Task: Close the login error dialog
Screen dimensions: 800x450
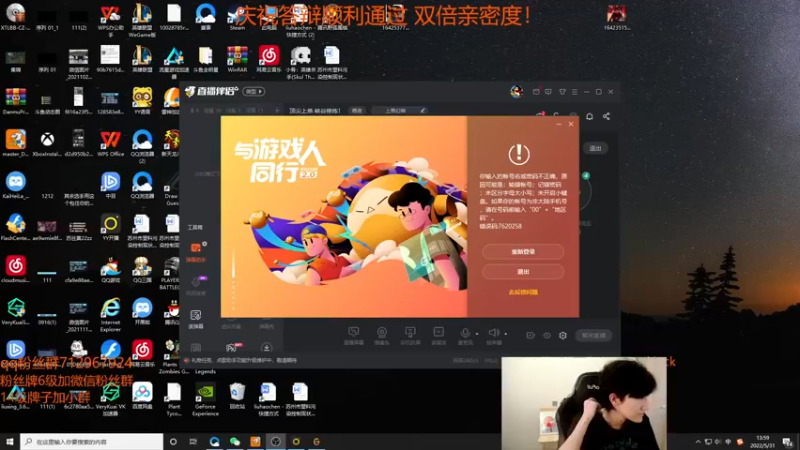Action: [571, 124]
